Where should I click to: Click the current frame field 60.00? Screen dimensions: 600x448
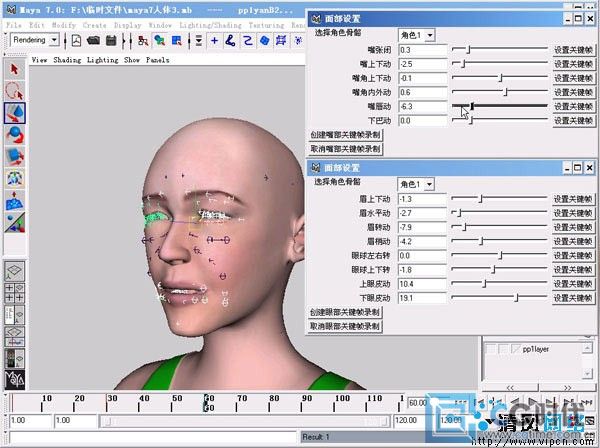coord(417,403)
